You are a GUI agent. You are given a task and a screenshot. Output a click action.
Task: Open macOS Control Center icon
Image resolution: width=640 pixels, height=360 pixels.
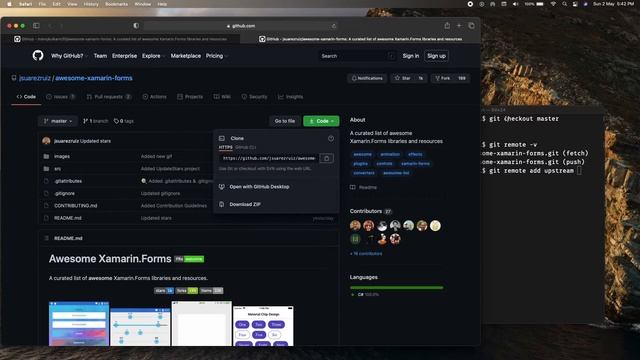point(575,4)
